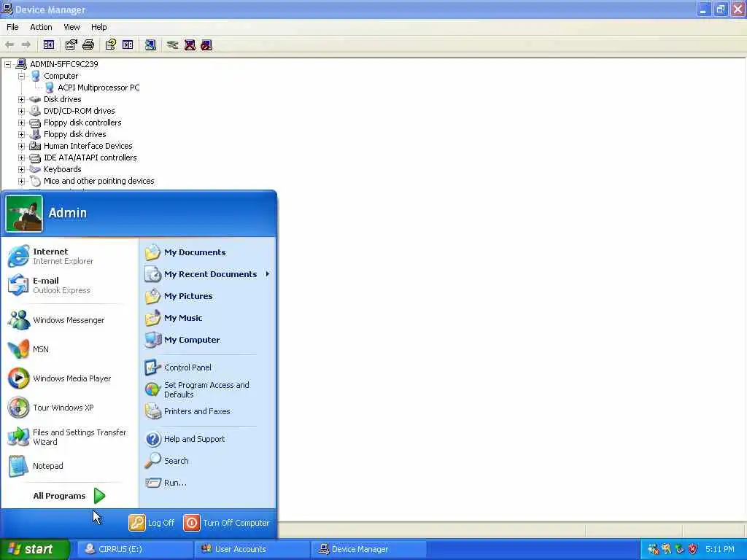Open My Computer from Start menu
This screenshot has width=747, height=560.
click(x=208, y=340)
